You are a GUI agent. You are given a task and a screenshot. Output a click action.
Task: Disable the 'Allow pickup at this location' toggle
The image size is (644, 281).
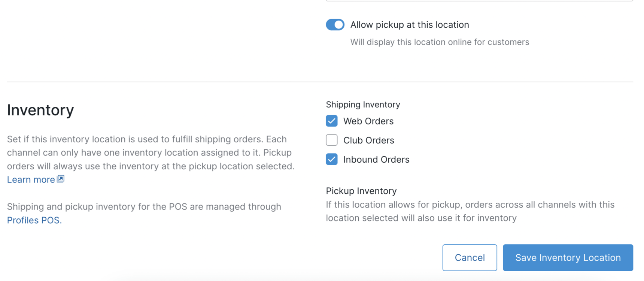point(335,24)
